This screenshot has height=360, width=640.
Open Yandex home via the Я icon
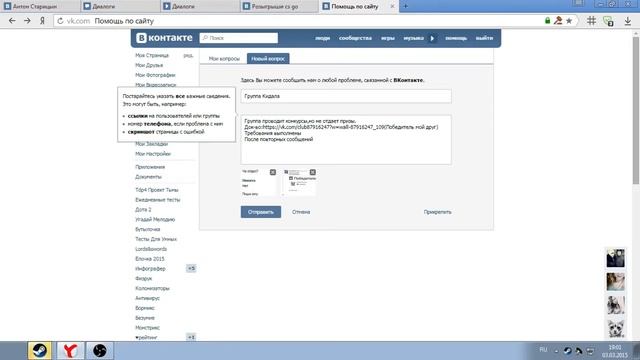(x=42, y=21)
